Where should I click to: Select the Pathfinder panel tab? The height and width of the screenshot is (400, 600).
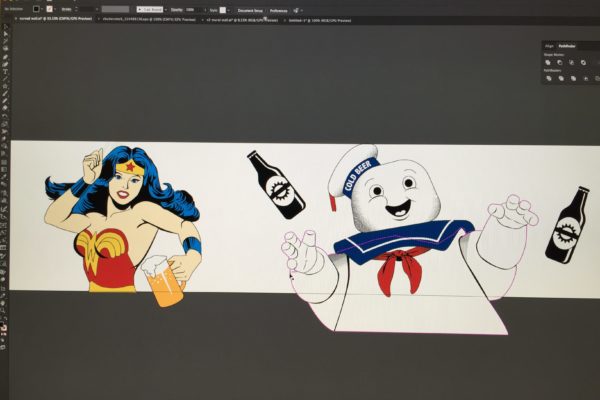567,46
